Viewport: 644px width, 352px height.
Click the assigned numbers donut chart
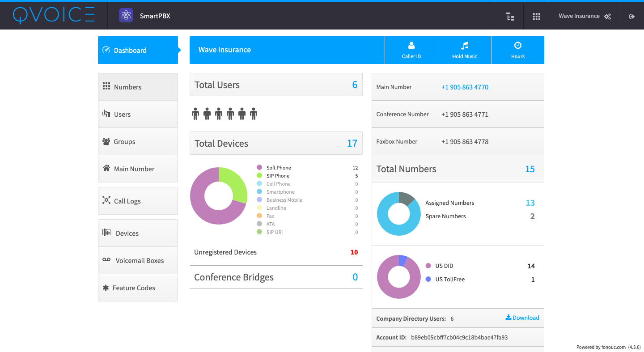pyautogui.click(x=399, y=214)
